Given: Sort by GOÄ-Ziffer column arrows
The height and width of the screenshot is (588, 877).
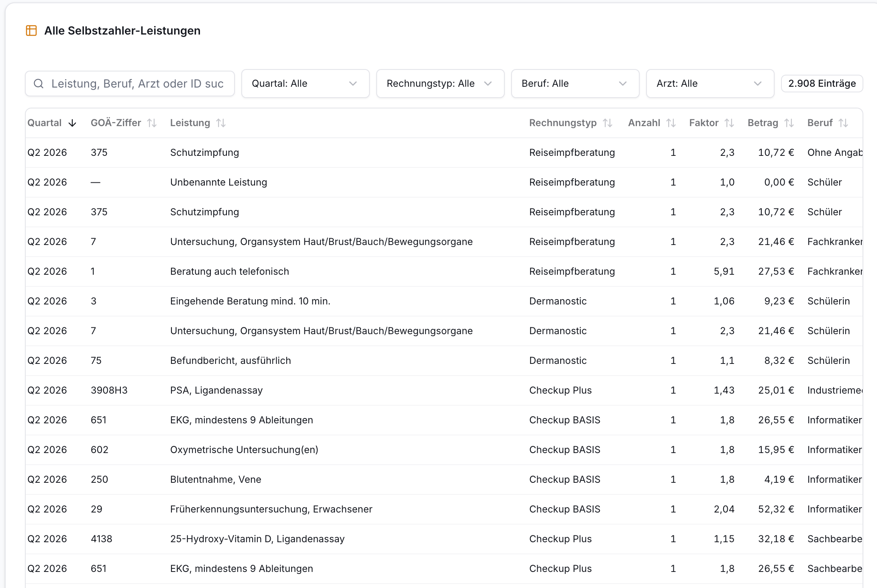Looking at the screenshot, I should (x=152, y=123).
